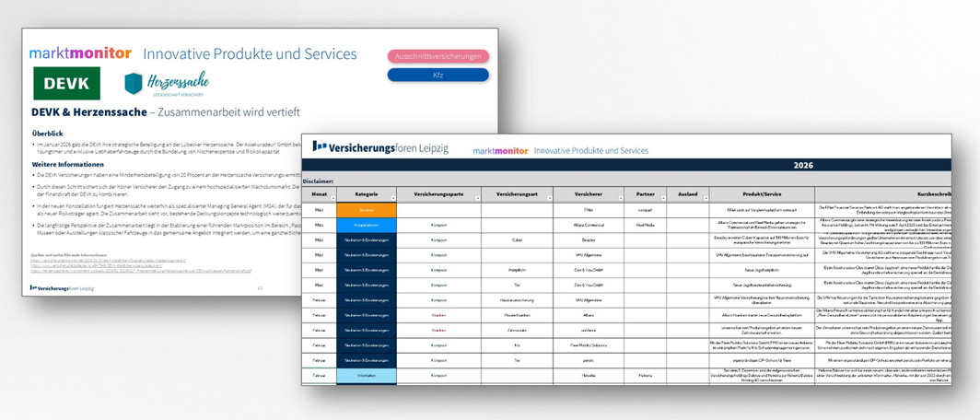Image resolution: width=980 pixels, height=420 pixels.
Task: Select the petolo cell in Versicherer column
Action: click(588, 361)
